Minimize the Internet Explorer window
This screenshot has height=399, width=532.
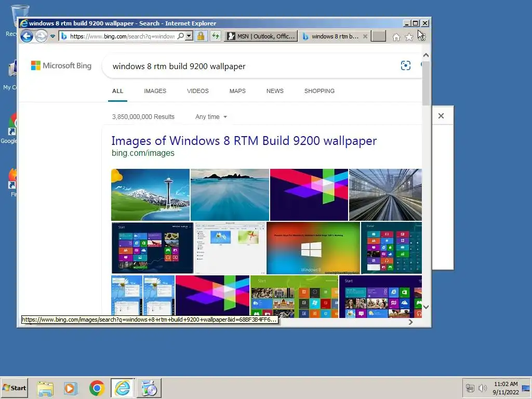pyautogui.click(x=406, y=23)
